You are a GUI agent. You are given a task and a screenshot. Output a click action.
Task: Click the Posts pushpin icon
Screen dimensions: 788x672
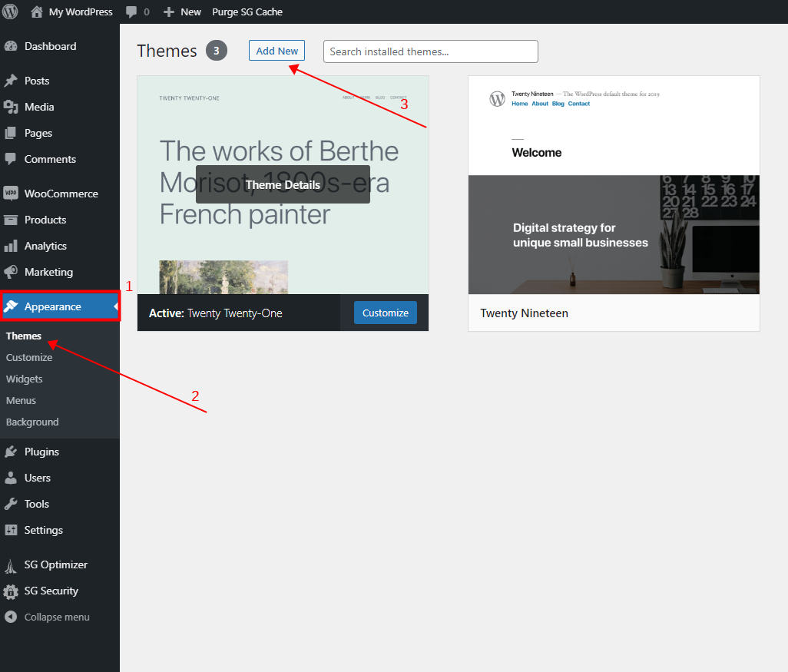click(x=11, y=81)
